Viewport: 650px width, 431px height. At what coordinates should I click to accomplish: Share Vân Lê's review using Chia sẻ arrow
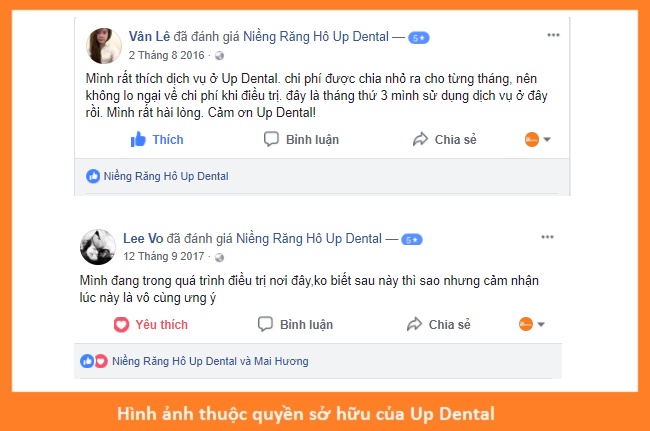(444, 140)
